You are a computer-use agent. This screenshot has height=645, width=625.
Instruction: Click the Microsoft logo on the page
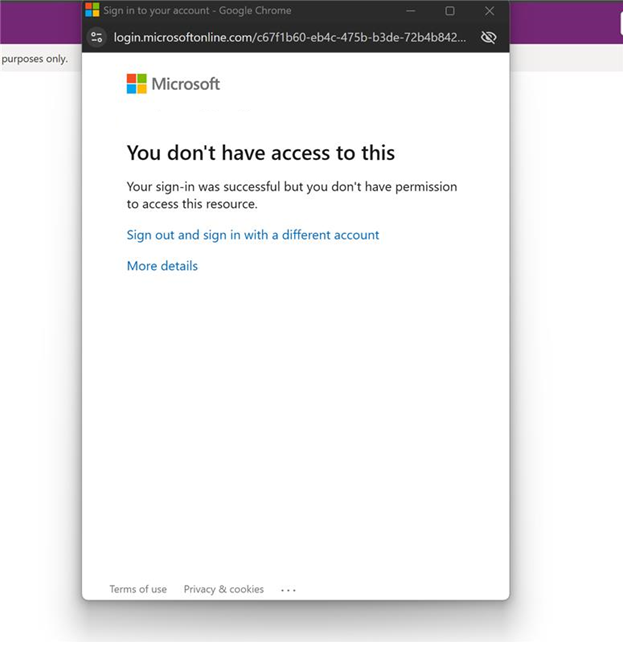[x=173, y=84]
